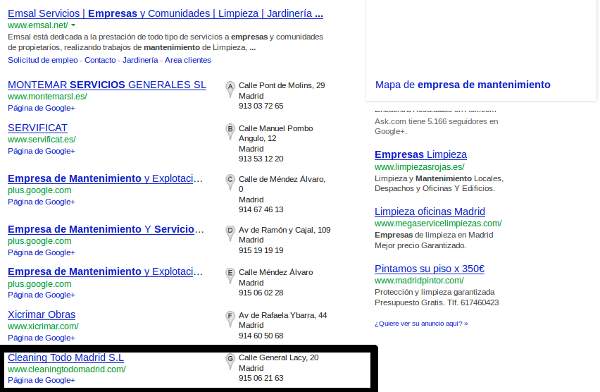Image resolution: width=600 pixels, height=392 pixels.
Task: Open Empresa de Mantenimiento Y Servicio result
Action: tap(106, 229)
